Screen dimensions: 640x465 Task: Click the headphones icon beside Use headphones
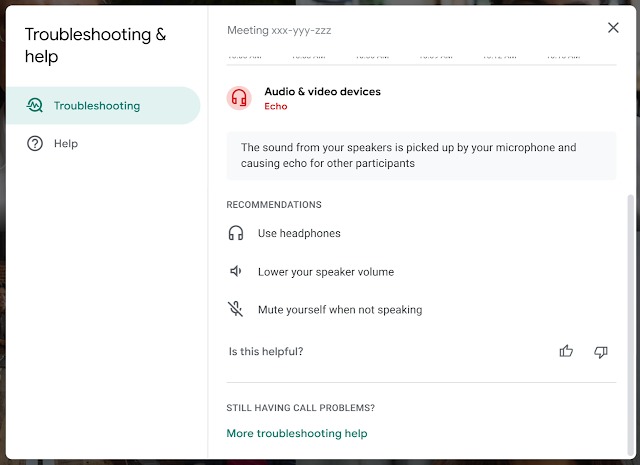pos(236,233)
